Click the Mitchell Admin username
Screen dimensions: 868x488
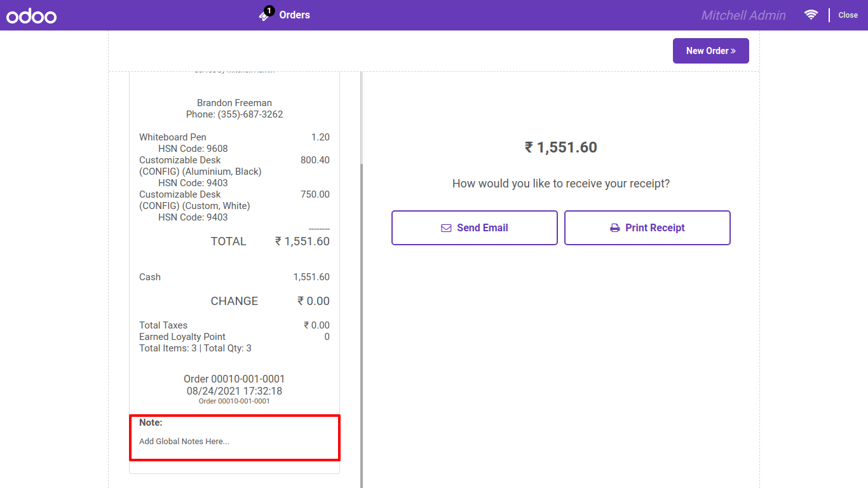(x=743, y=15)
